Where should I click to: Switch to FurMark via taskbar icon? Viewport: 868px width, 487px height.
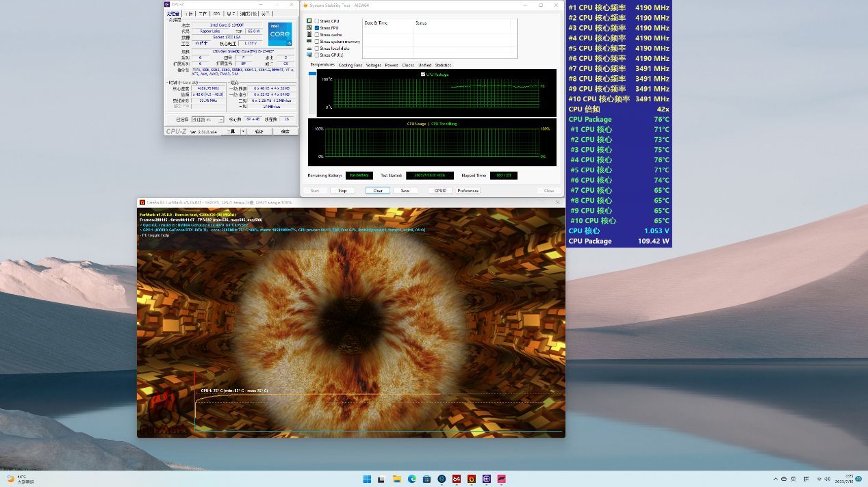tap(472, 479)
